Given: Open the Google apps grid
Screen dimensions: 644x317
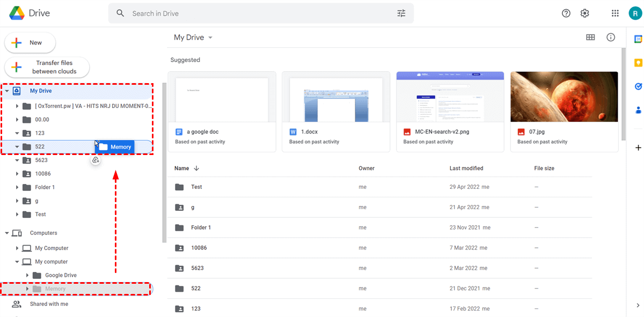Looking at the screenshot, I should [615, 13].
